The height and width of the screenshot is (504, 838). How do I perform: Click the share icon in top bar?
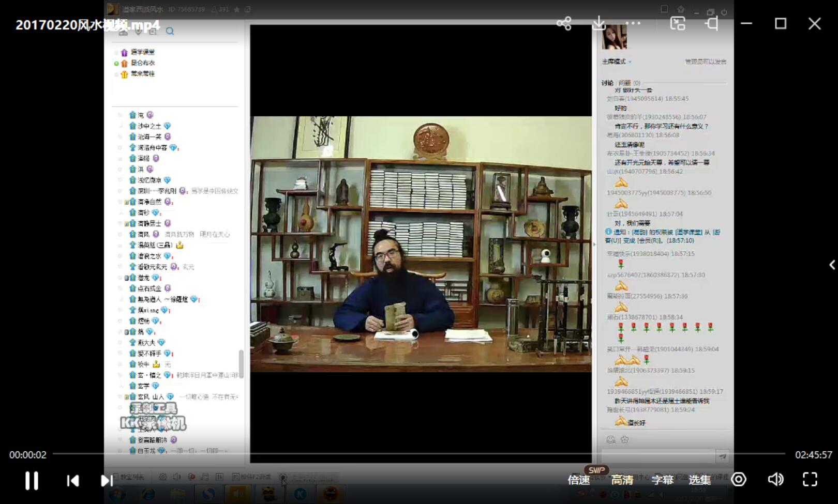564,24
